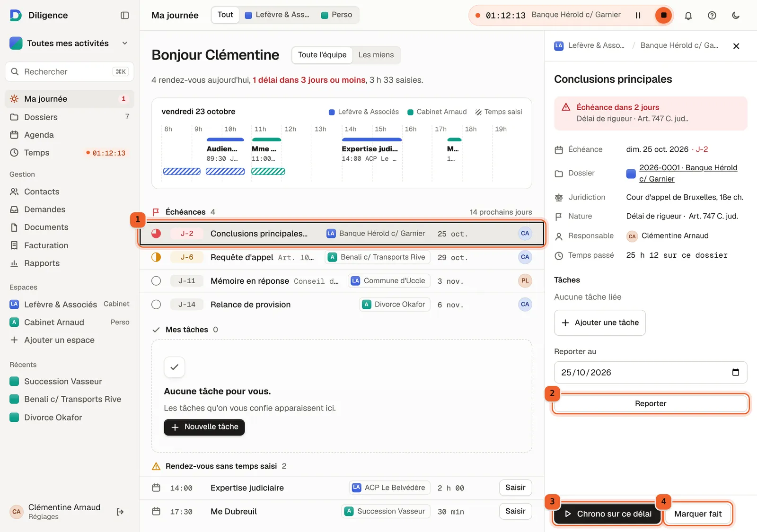Image resolution: width=757 pixels, height=532 pixels.
Task: Open Demandes under Gestion
Action: click(70, 209)
